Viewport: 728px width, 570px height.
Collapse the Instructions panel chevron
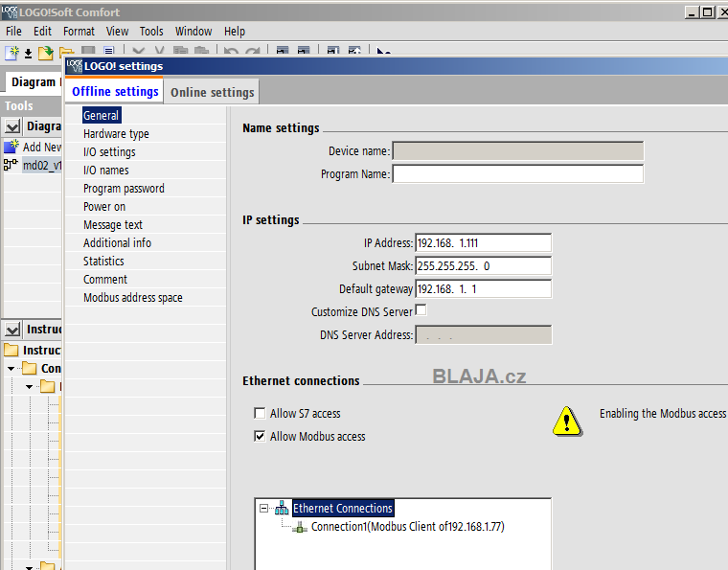pyautogui.click(x=12, y=330)
